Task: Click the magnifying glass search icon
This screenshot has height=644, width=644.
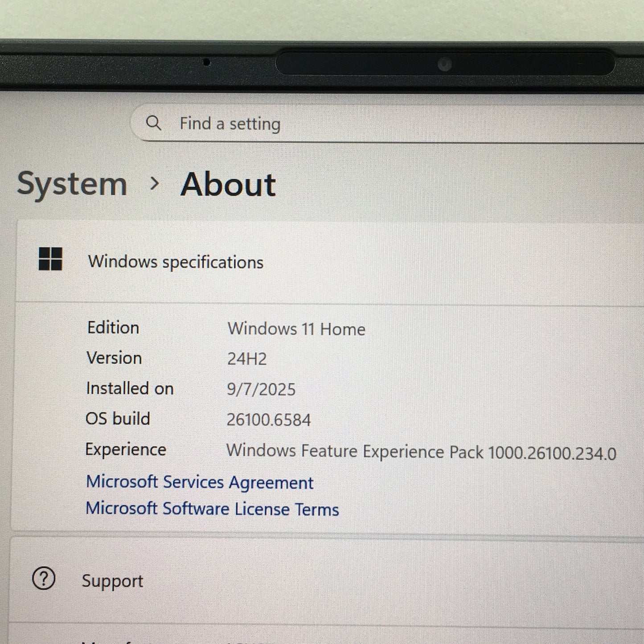Action: click(153, 123)
